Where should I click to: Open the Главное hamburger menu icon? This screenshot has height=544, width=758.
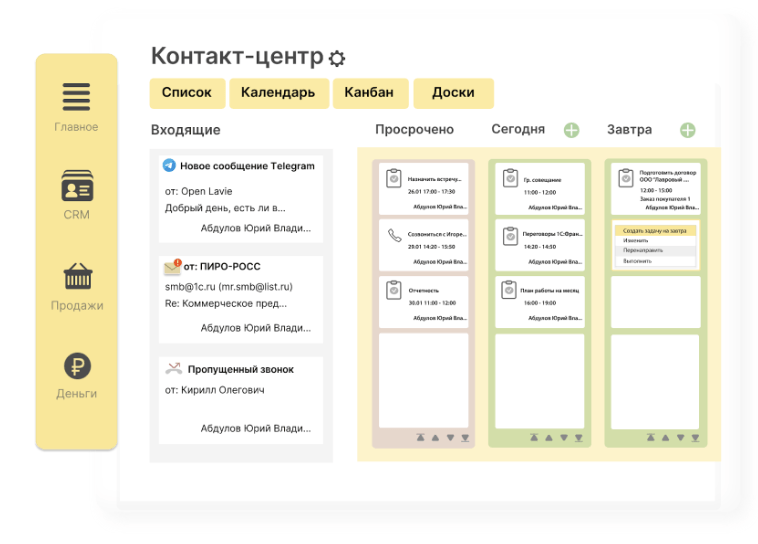76,97
